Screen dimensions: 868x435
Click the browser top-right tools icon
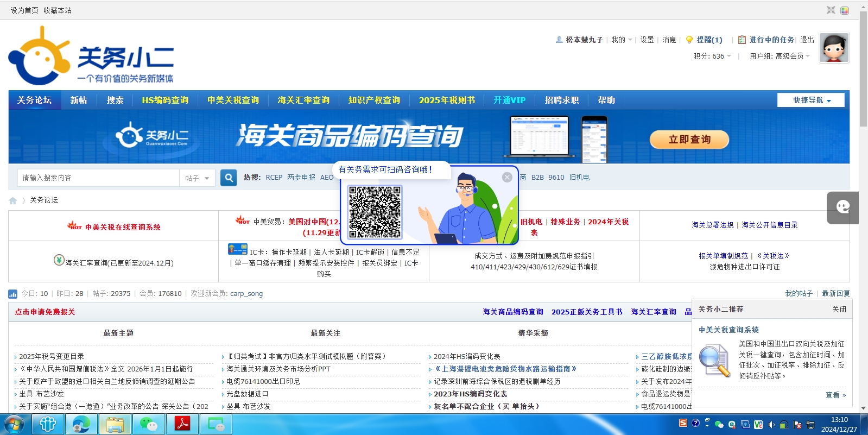tap(831, 10)
